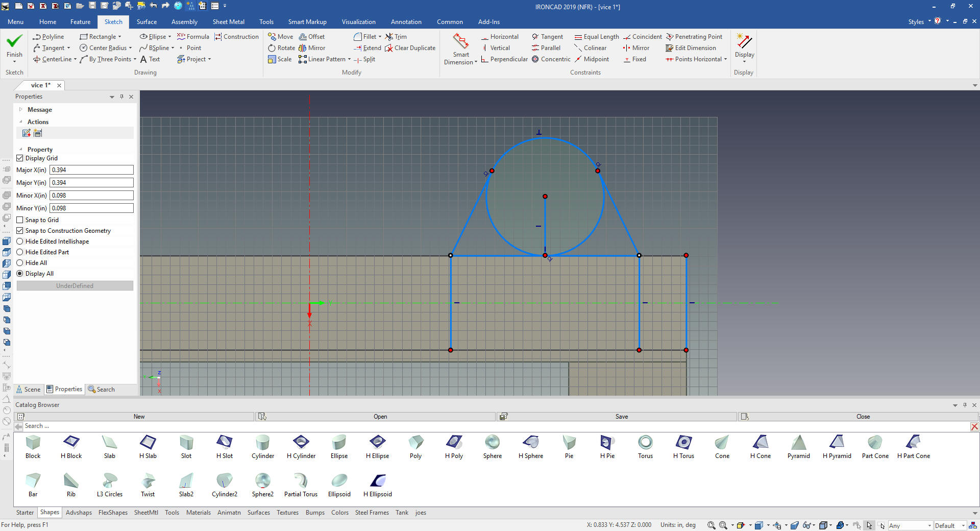The width and height of the screenshot is (980, 531).
Task: Switch to the Materials catalog tab
Action: pyautogui.click(x=198, y=513)
